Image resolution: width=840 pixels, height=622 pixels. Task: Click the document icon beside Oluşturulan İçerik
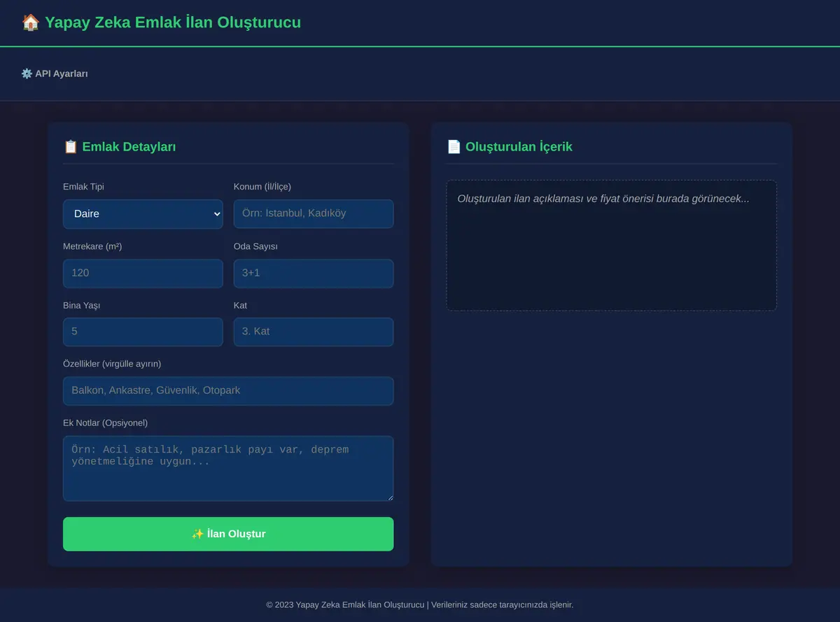point(454,147)
